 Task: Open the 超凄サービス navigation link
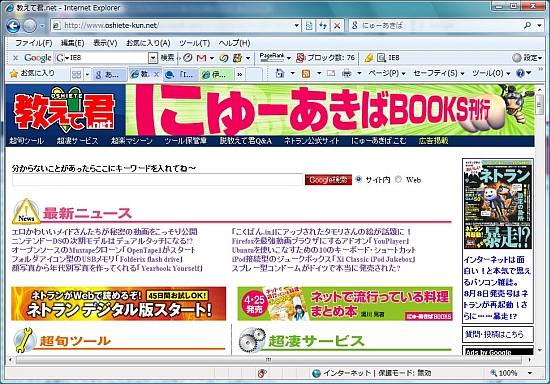pyautogui.click(x=78, y=141)
